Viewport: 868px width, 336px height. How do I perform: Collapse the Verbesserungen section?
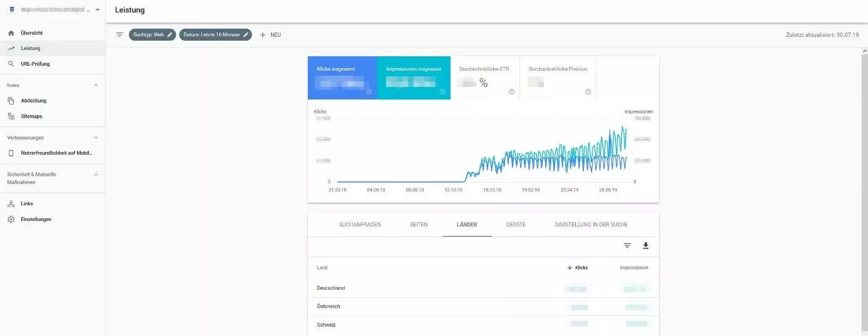(96, 138)
